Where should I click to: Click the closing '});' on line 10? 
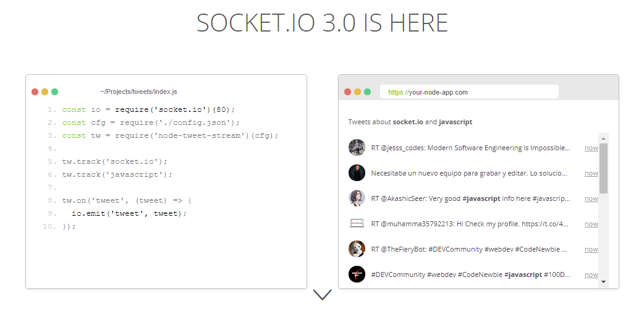point(69,226)
